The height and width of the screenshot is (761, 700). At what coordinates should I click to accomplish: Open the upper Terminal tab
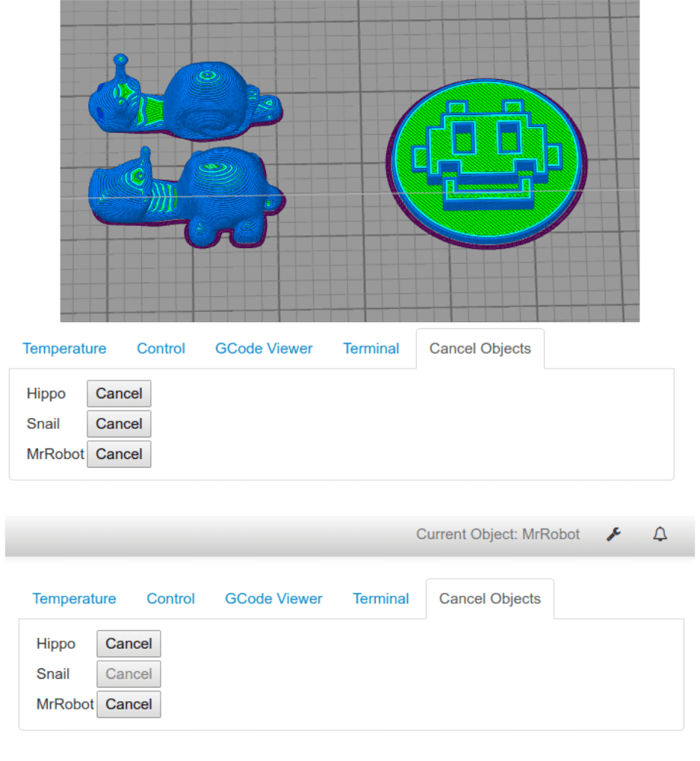[371, 348]
